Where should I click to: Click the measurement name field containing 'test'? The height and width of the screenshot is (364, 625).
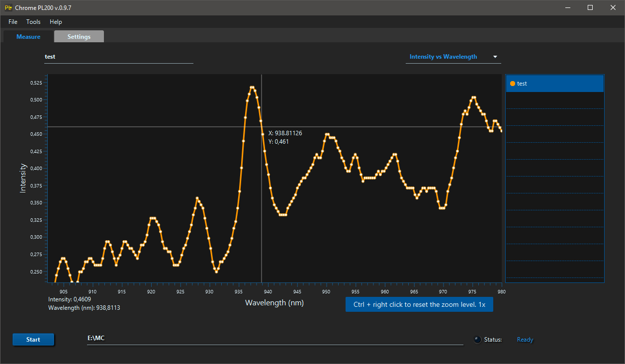[118, 57]
